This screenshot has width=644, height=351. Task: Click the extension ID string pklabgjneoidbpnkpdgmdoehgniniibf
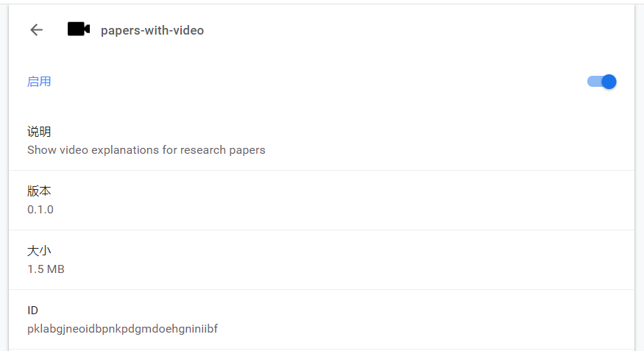click(x=122, y=329)
